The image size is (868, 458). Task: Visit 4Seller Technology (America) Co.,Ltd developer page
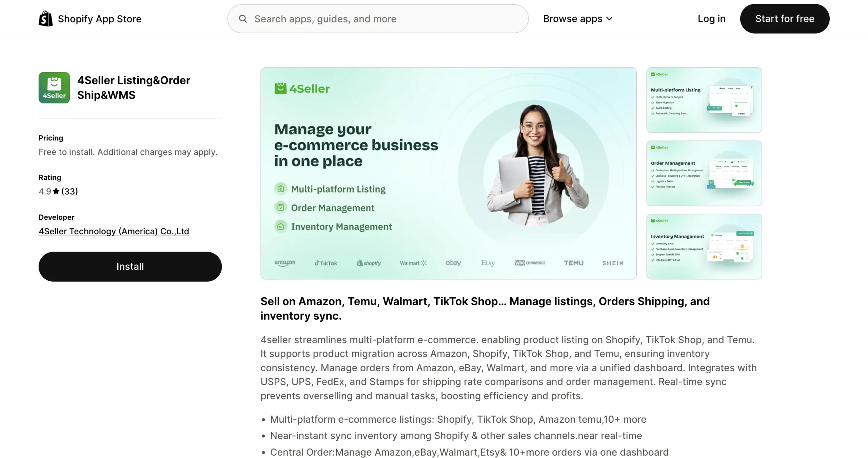pos(114,231)
